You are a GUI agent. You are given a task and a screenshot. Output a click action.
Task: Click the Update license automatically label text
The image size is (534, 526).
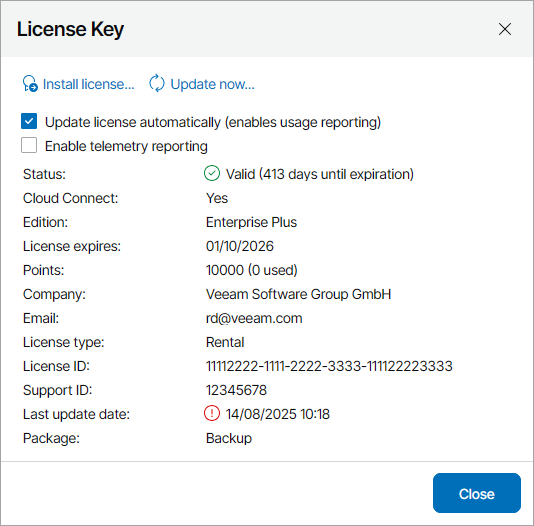tap(213, 122)
